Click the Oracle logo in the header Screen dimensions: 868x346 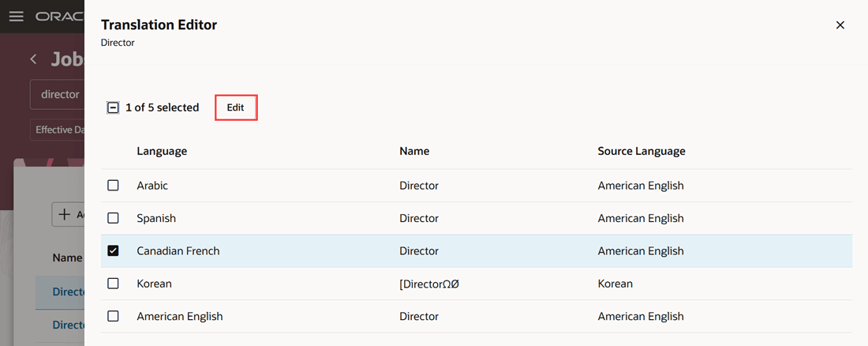pos(60,16)
